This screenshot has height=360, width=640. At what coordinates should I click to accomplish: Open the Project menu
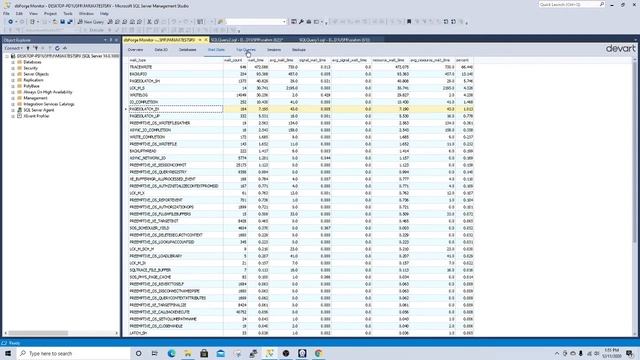(x=50, y=13)
